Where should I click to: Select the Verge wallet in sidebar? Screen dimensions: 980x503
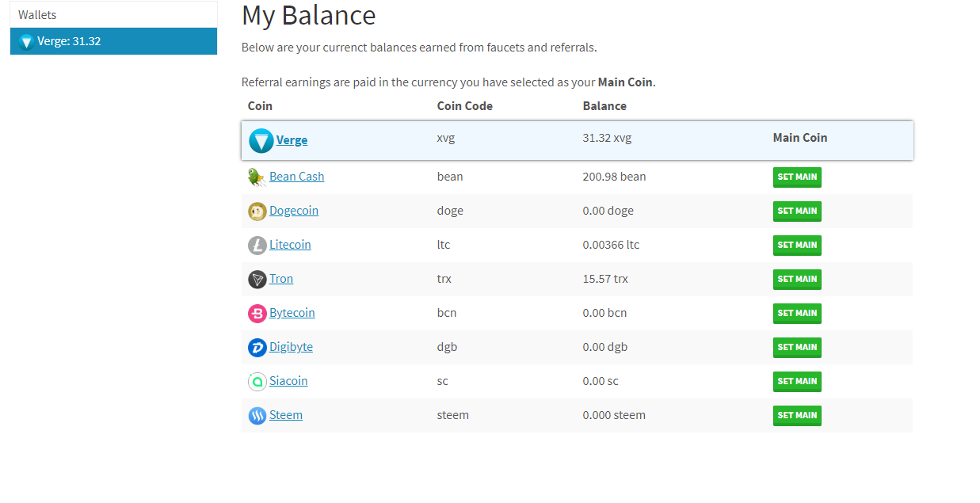coord(113,41)
